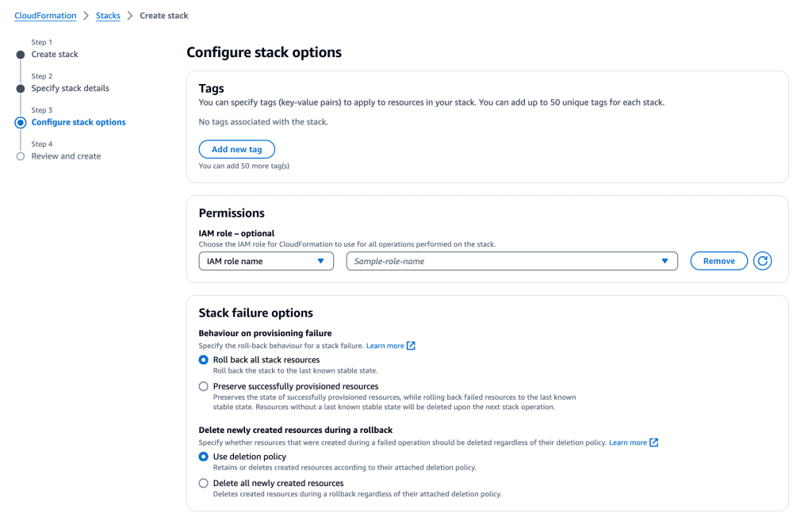This screenshot has height=521, width=812.
Task: Click the Step 4 empty circle indicator
Action: pyautogui.click(x=19, y=156)
